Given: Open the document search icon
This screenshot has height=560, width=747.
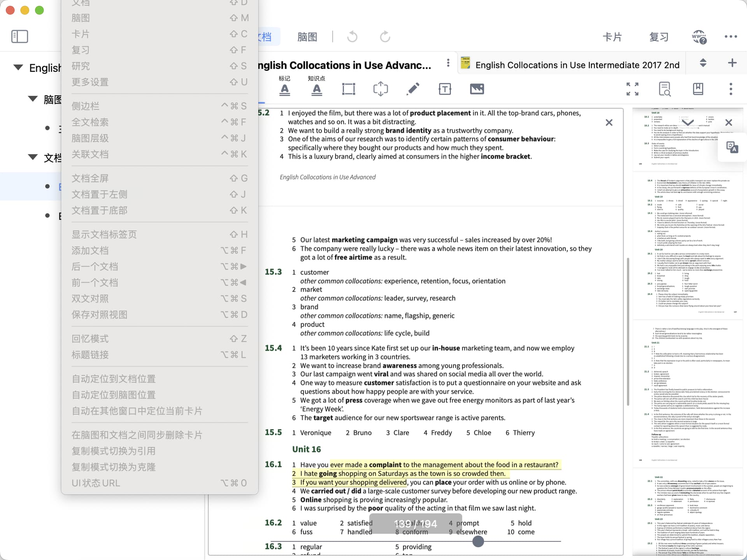Looking at the screenshot, I should [x=665, y=89].
